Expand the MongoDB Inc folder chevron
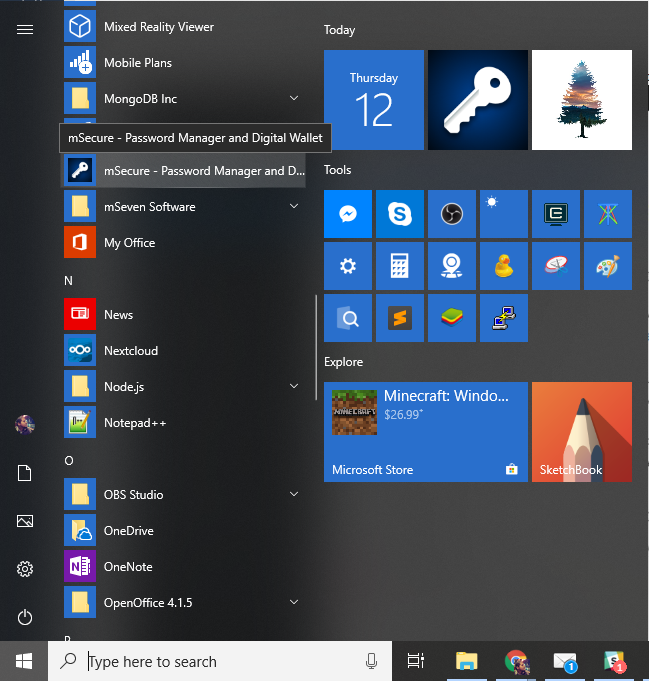The width and height of the screenshot is (649, 681). click(294, 98)
